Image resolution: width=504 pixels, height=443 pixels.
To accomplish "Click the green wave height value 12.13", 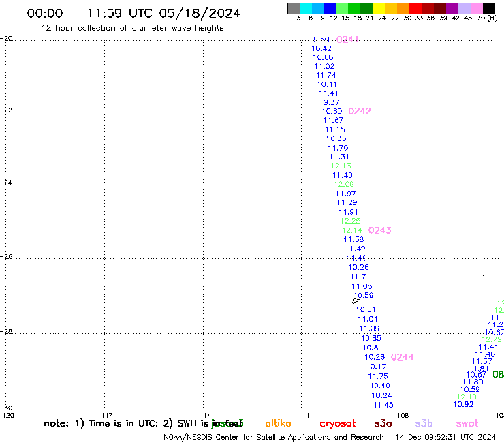I will [x=341, y=166].
